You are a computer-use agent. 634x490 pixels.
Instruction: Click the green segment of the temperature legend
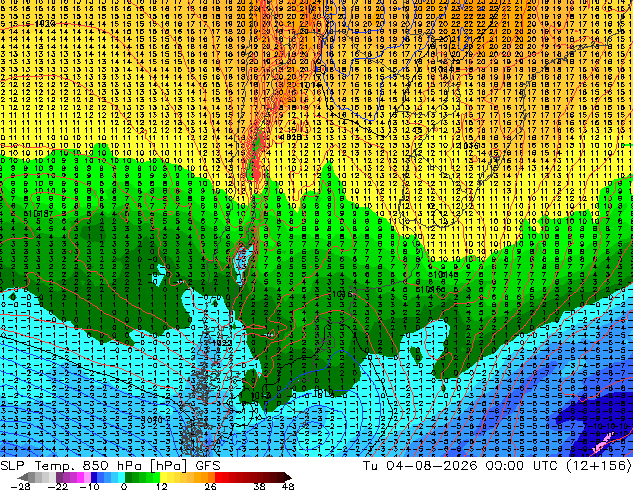point(142,477)
